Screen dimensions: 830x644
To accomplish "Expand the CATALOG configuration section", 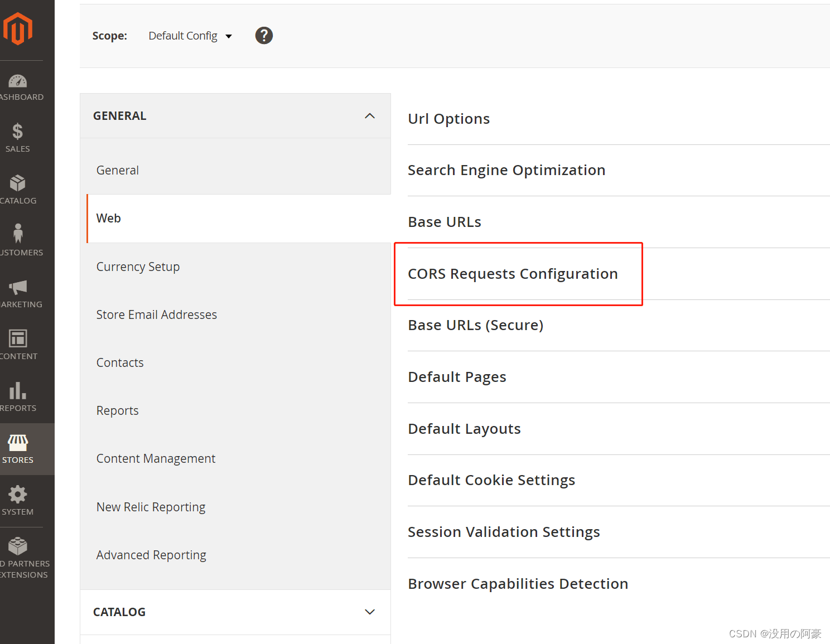I will (235, 612).
